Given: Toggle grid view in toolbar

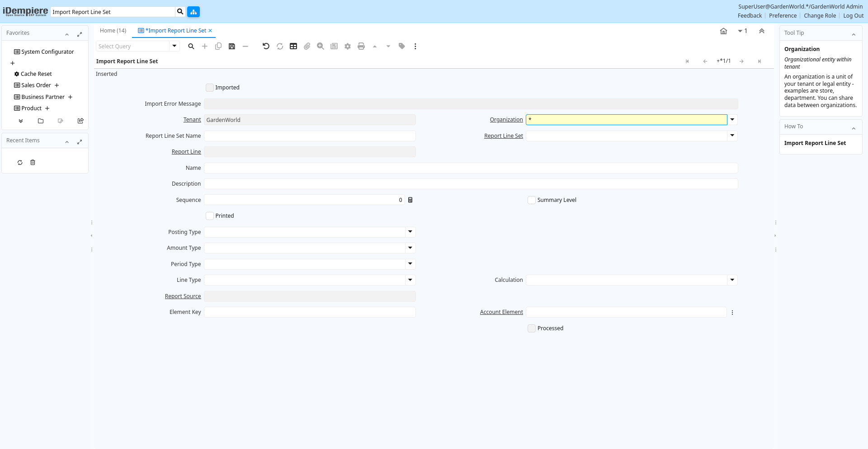Looking at the screenshot, I should [x=293, y=46].
